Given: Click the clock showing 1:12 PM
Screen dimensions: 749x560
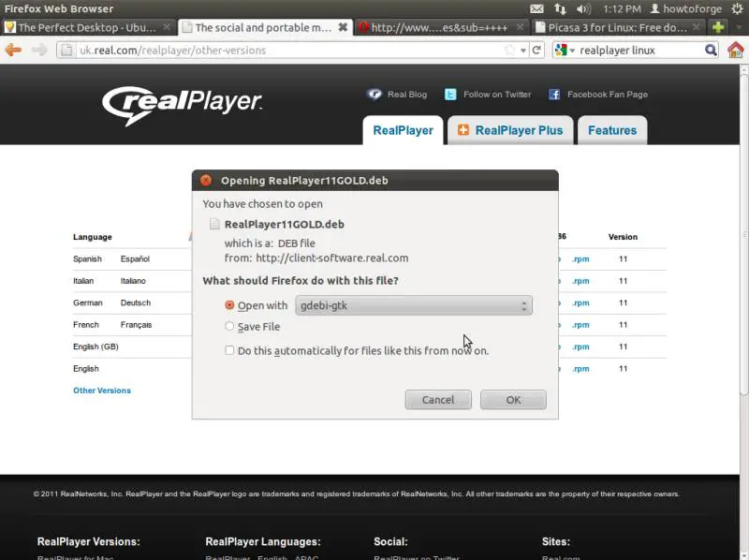Looking at the screenshot, I should [x=622, y=8].
